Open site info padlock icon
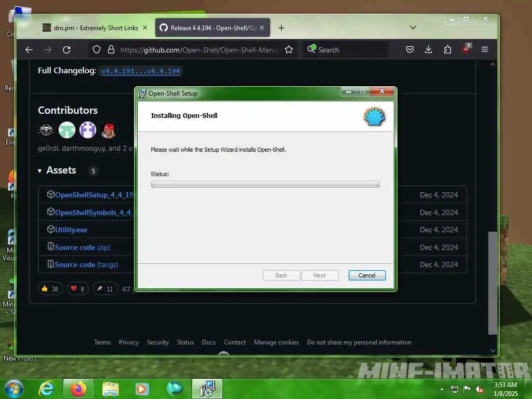The width and height of the screenshot is (532, 399). coord(111,49)
